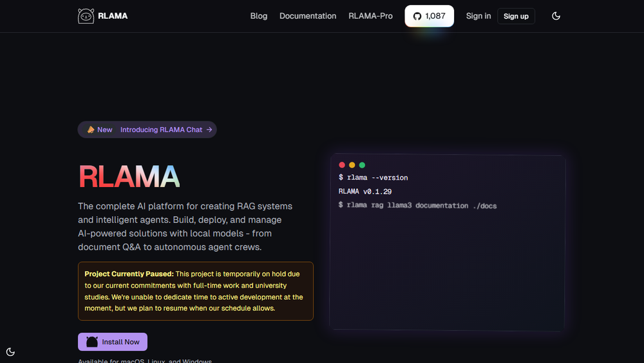644x363 pixels.
Task: Click the llama icon on Install Now
Action: [x=92, y=342]
